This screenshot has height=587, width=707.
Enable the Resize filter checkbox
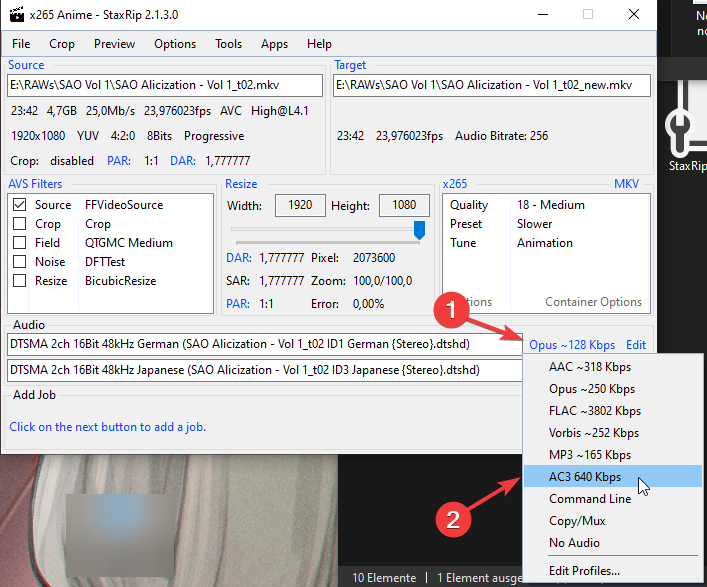click(19, 280)
